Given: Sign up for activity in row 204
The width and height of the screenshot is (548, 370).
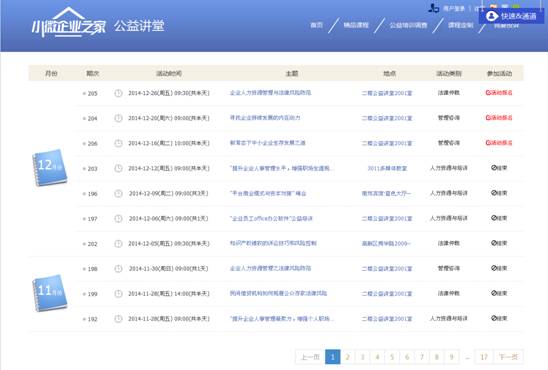Looking at the screenshot, I should [x=499, y=118].
